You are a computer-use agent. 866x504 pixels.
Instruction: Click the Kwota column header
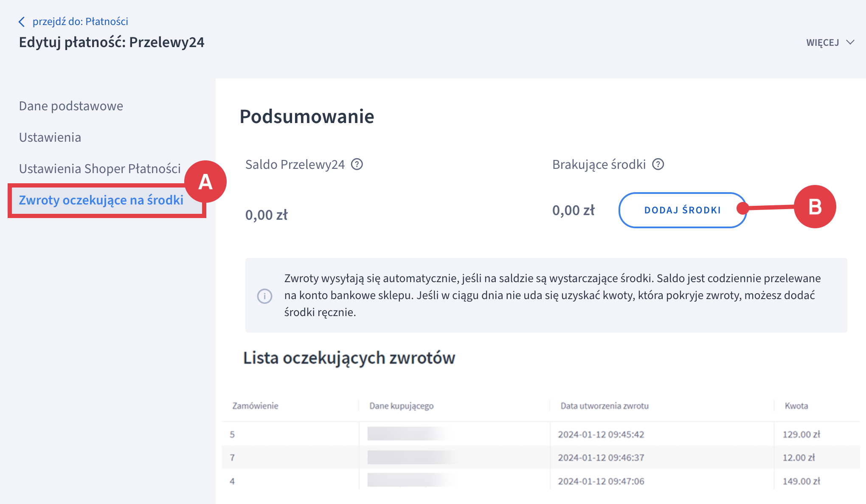pyautogui.click(x=796, y=406)
